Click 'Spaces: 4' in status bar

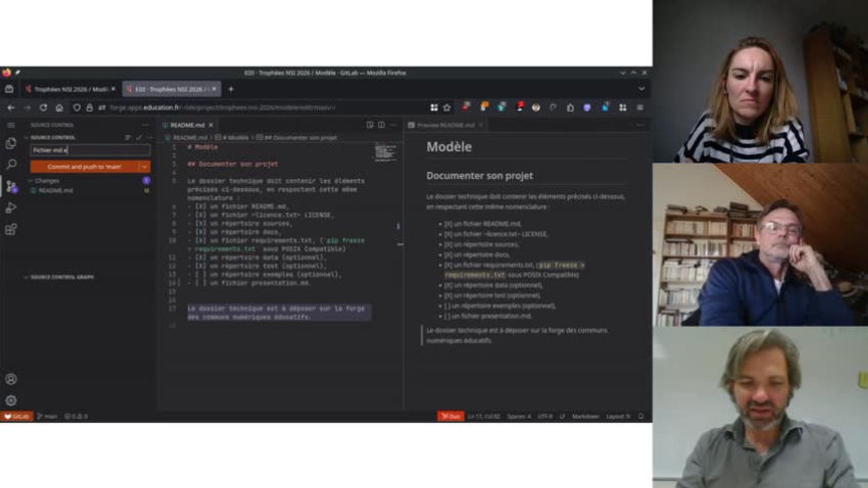[519, 416]
